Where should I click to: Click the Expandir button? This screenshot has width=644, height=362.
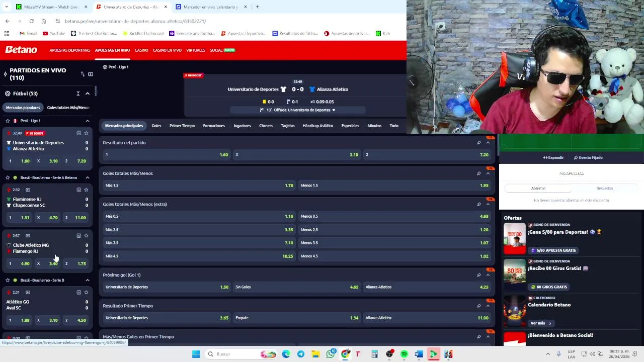(x=553, y=158)
